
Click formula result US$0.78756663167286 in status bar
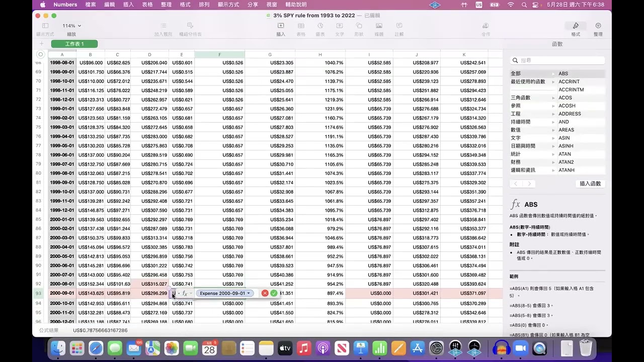[100, 330]
